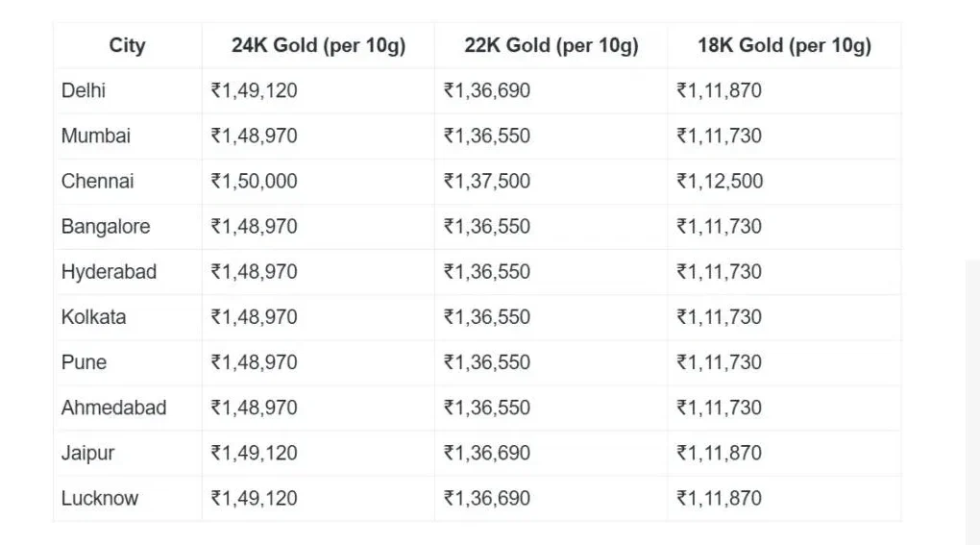Select Delhi's 24K gold price cell
980x545 pixels.
pos(255,91)
